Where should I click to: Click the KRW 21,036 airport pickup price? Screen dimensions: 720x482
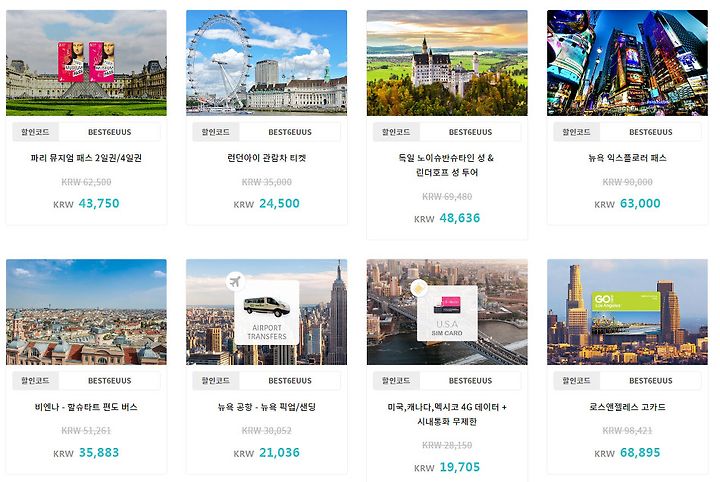(x=266, y=453)
